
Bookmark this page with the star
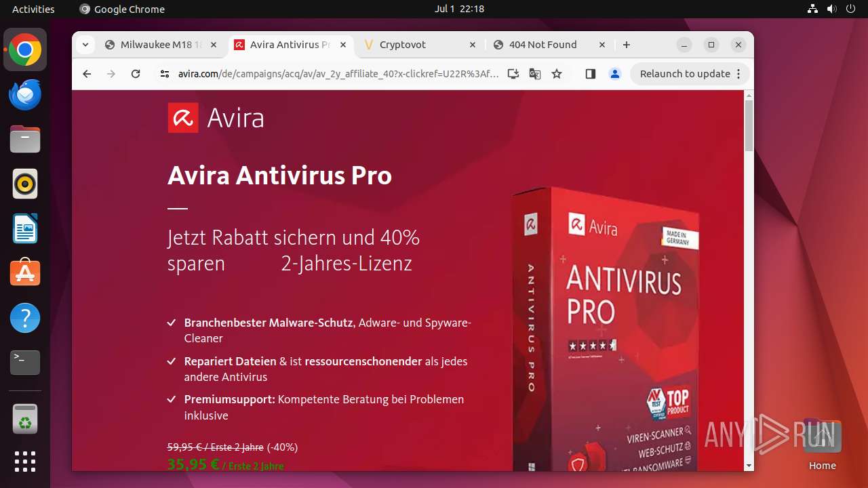click(x=557, y=74)
